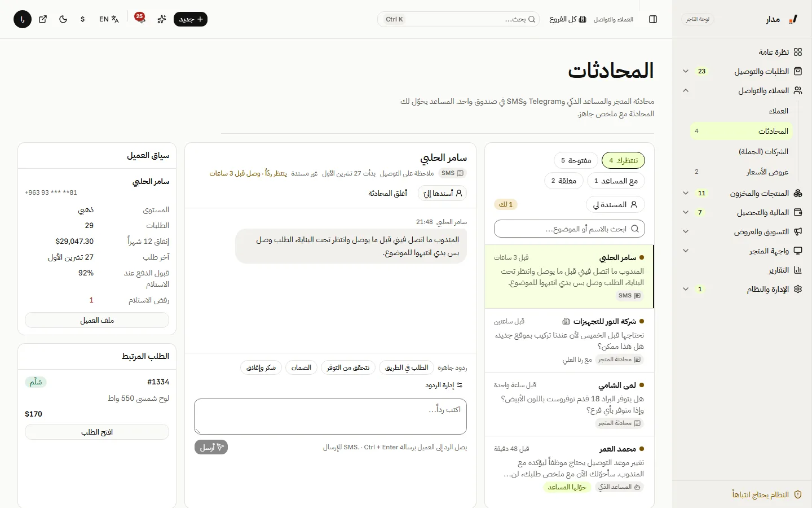Insert الطلب في الطريق quick reply
Image resolution: width=812 pixels, height=508 pixels.
point(407,367)
